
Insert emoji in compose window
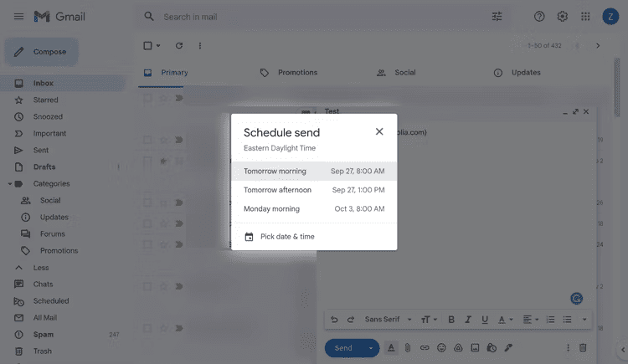point(441,348)
